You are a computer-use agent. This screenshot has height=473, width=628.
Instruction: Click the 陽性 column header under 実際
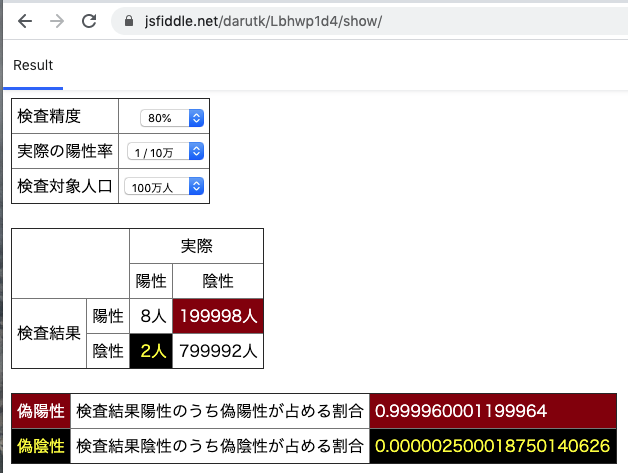151,281
